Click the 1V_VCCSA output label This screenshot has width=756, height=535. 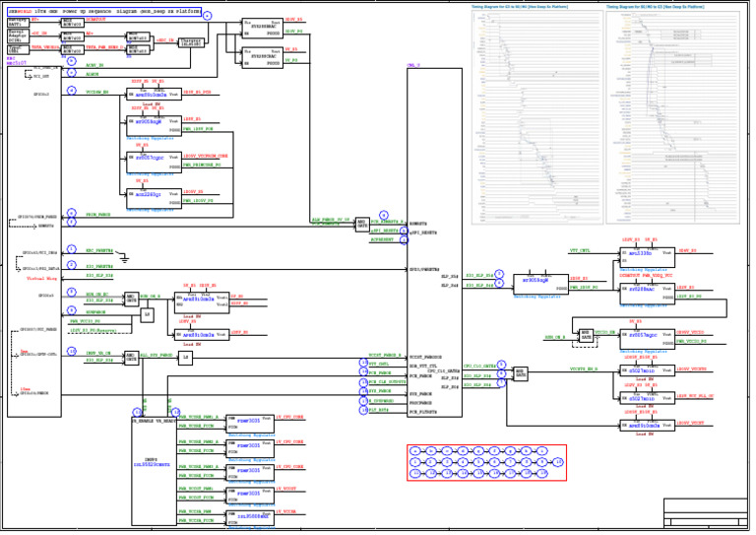coord(286,511)
